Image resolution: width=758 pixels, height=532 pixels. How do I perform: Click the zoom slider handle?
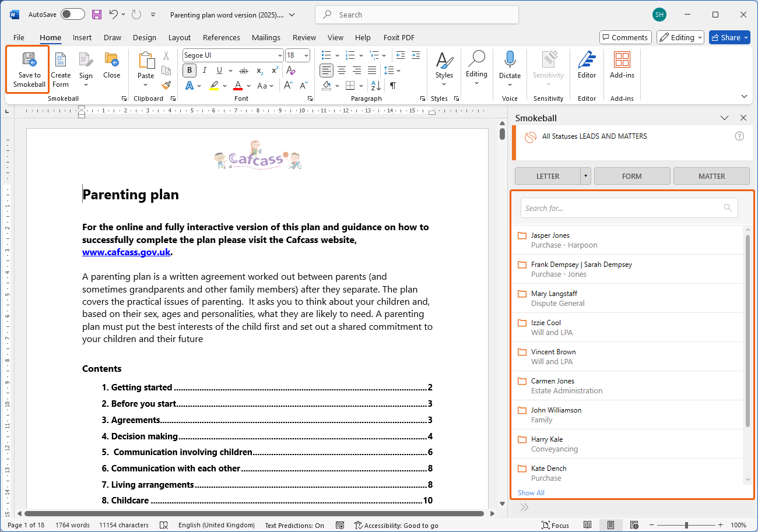686,525
